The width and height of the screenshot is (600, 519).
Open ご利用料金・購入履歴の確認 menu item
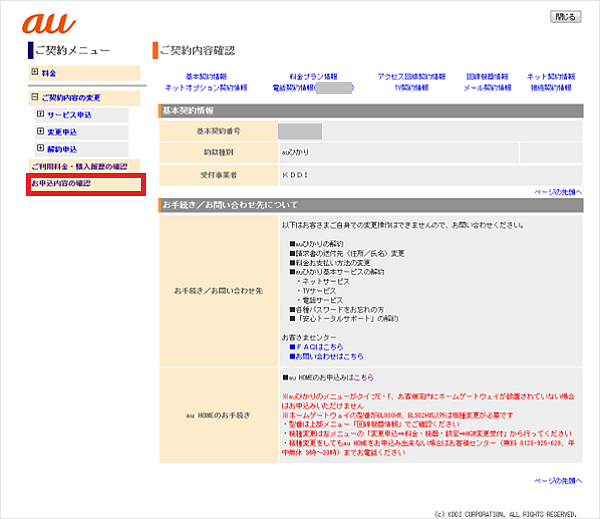click(79, 166)
